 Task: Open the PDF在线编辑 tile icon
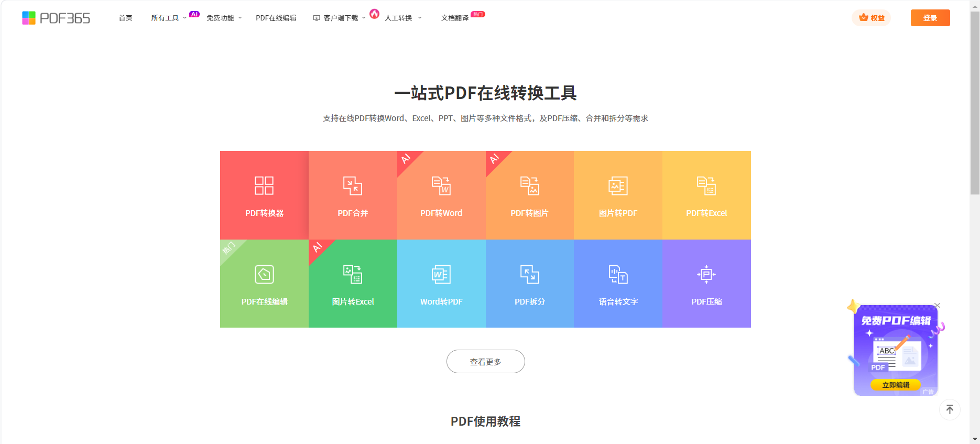click(x=264, y=274)
